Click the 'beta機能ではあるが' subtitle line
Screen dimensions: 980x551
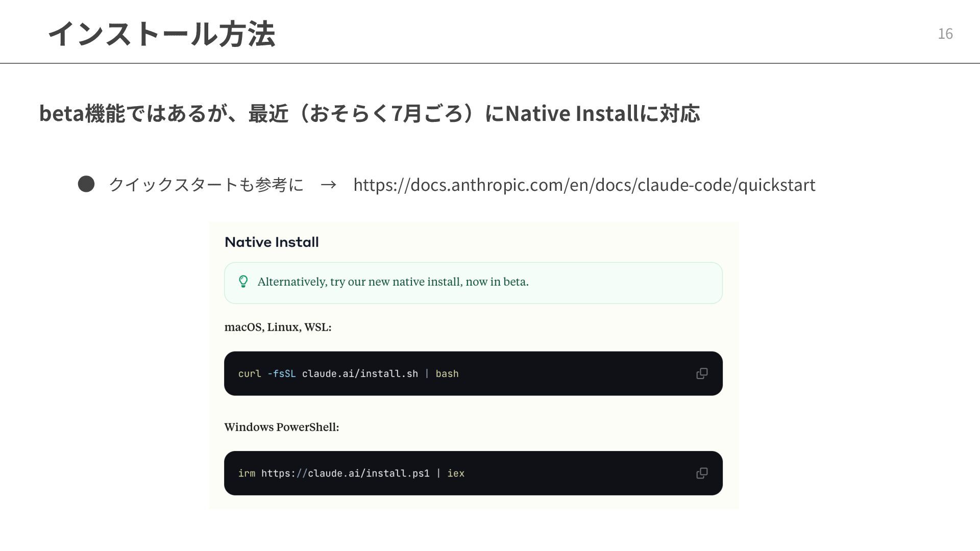click(x=370, y=113)
